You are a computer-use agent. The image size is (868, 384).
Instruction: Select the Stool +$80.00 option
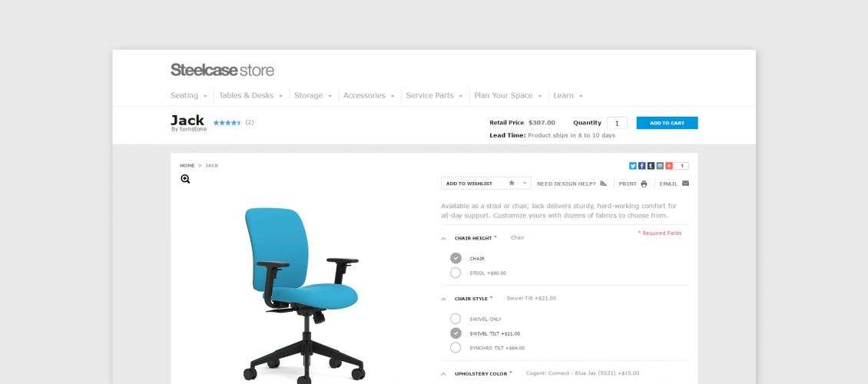tap(456, 273)
